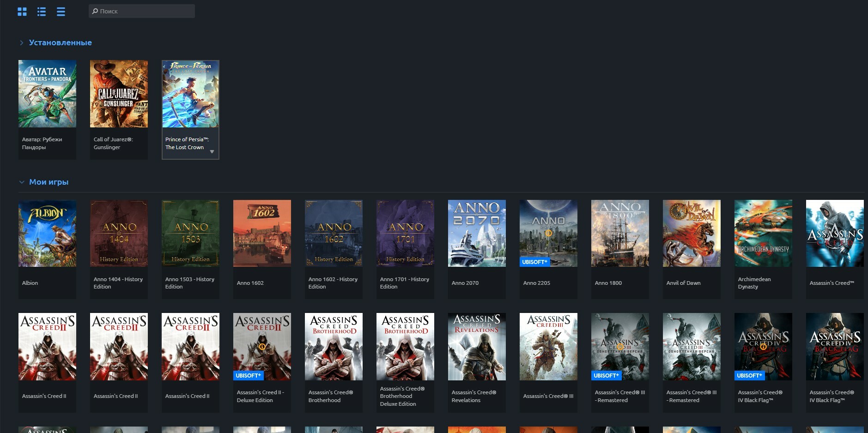Open Anno 1800 game cover

coord(620,233)
